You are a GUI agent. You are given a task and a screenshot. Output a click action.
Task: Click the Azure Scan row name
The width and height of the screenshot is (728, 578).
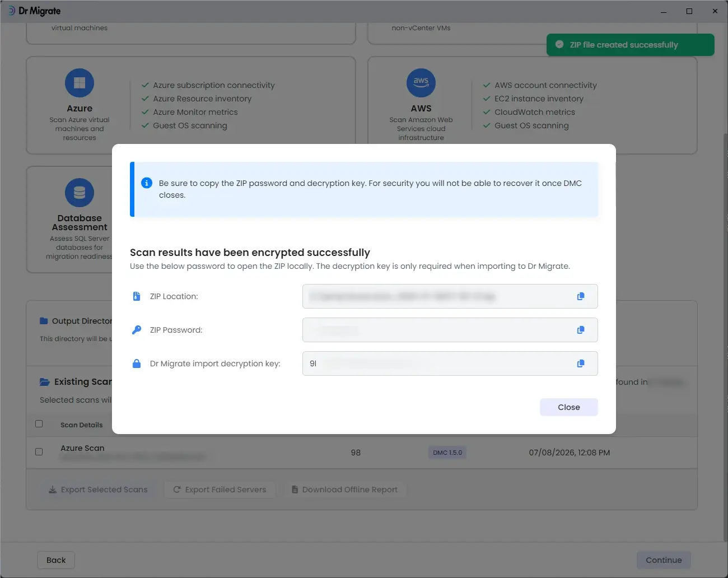click(82, 448)
